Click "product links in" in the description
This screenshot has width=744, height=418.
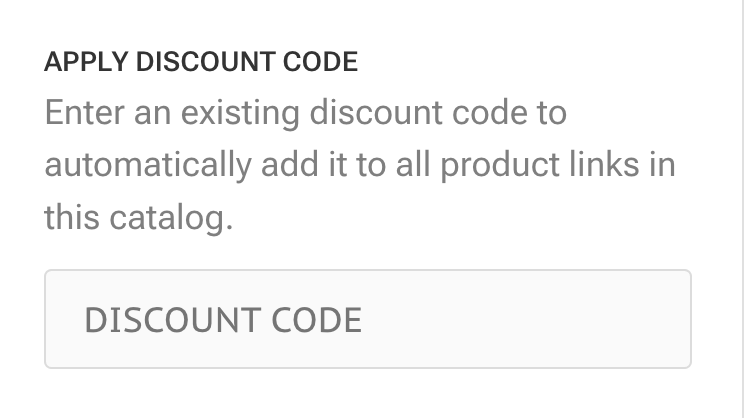point(558,164)
